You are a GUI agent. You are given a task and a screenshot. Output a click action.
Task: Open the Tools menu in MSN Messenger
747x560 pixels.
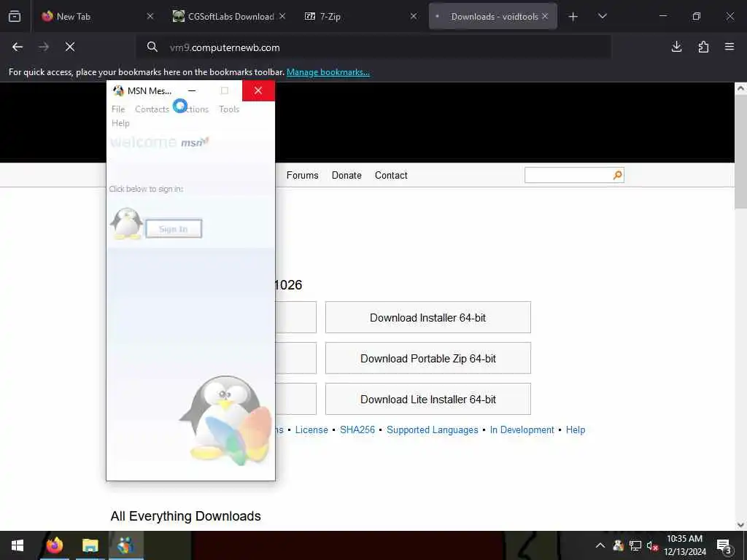[229, 109]
